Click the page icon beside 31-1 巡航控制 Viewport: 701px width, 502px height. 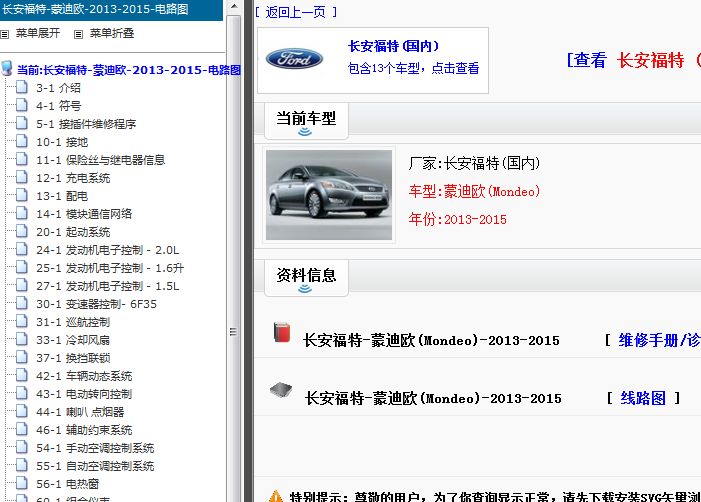point(21,321)
